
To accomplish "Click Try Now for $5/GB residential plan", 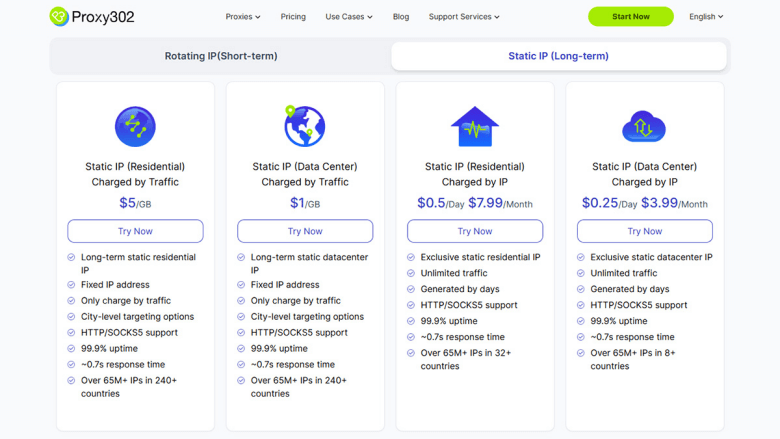I will (x=135, y=231).
